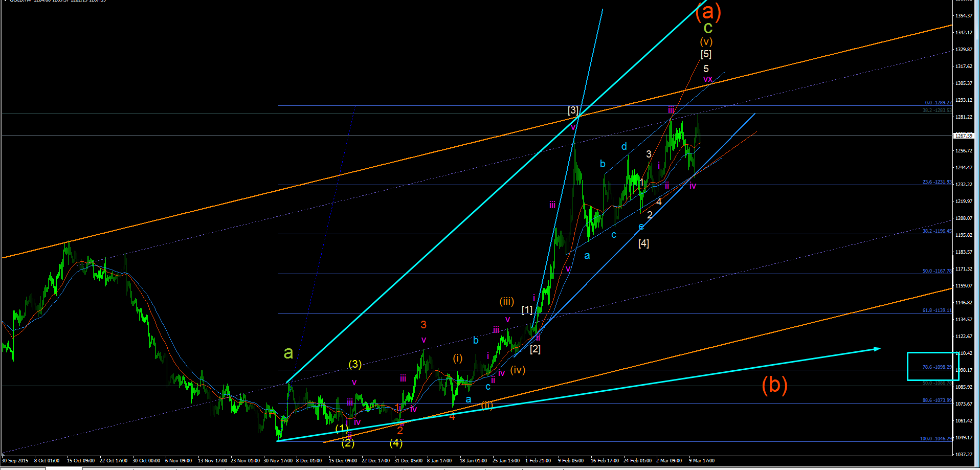Screen dimensions: 980x470
Task: Click the 1317.62 price scale value
Action: pyautogui.click(x=964, y=66)
